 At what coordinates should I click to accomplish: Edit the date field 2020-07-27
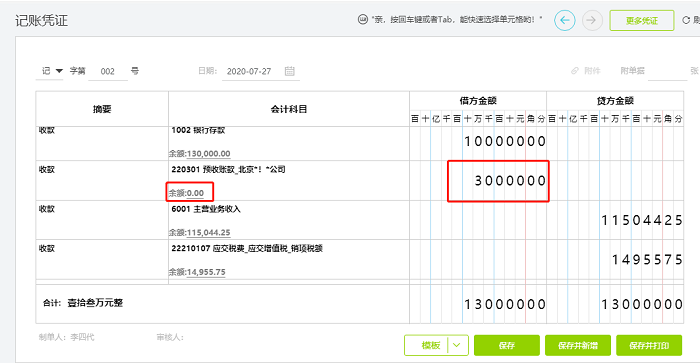coord(249,71)
